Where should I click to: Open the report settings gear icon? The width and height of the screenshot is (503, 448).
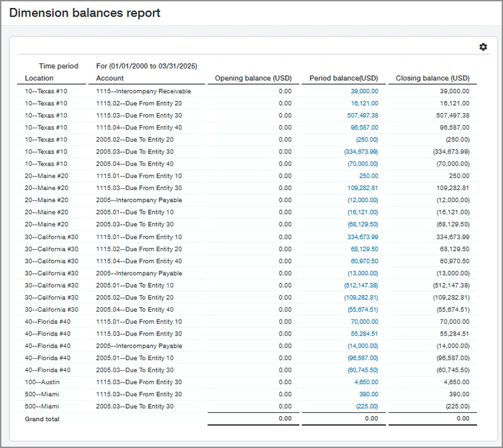pos(483,47)
